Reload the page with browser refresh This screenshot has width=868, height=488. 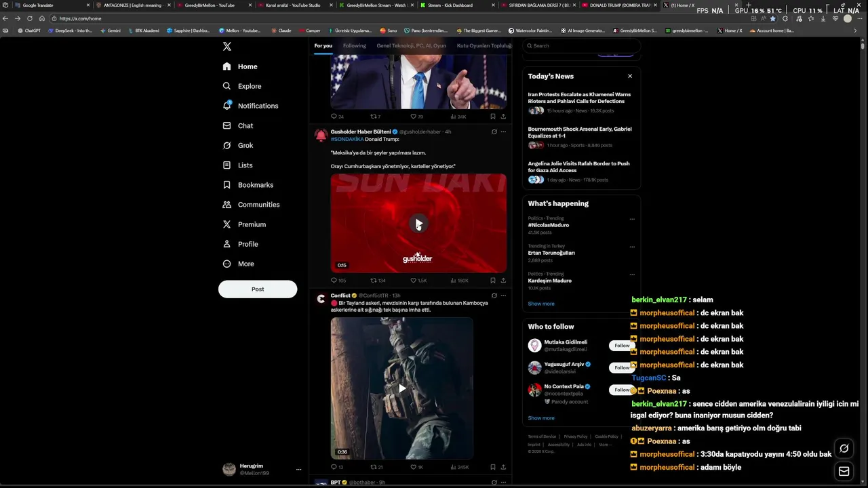coord(29,18)
